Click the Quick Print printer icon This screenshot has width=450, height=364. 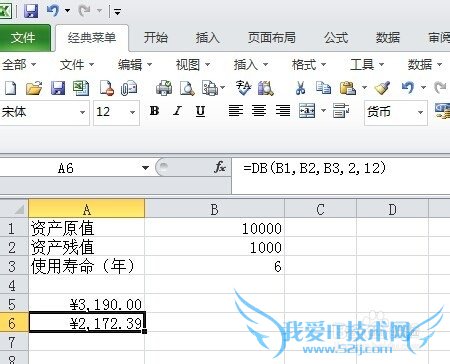[x=164, y=88]
